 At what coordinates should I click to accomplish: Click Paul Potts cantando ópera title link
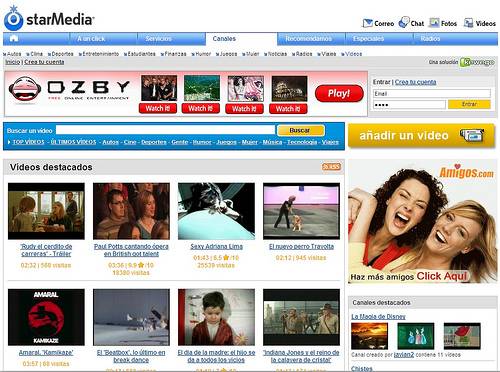[131, 250]
